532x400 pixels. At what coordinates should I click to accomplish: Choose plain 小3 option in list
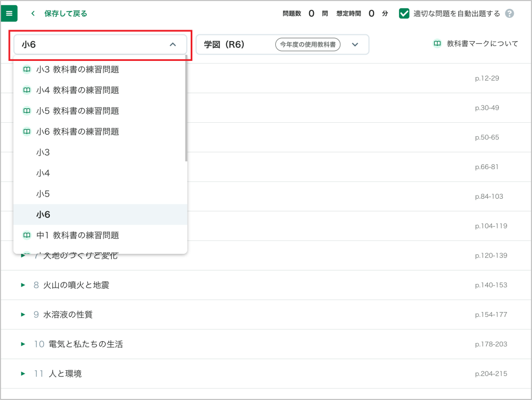[x=100, y=152]
